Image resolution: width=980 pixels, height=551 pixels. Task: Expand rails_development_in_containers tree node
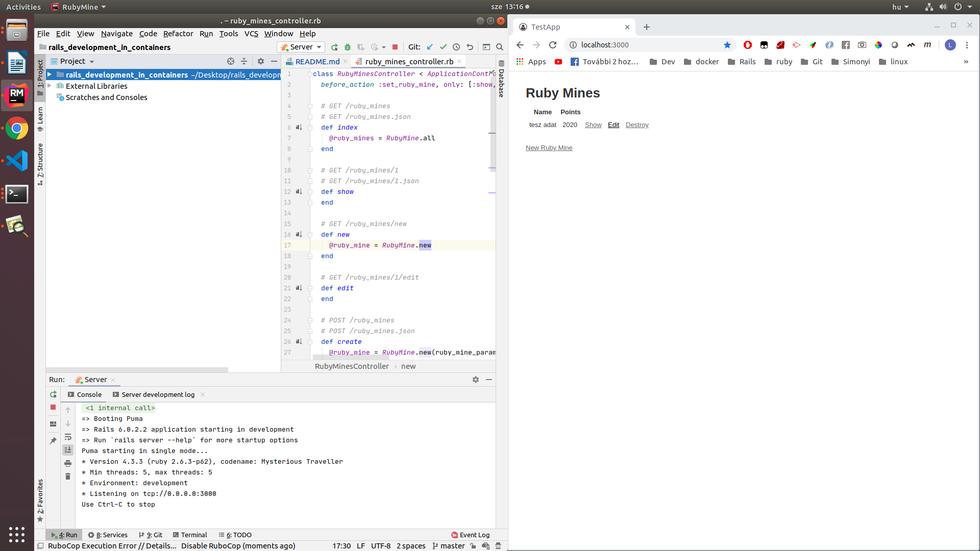50,74
